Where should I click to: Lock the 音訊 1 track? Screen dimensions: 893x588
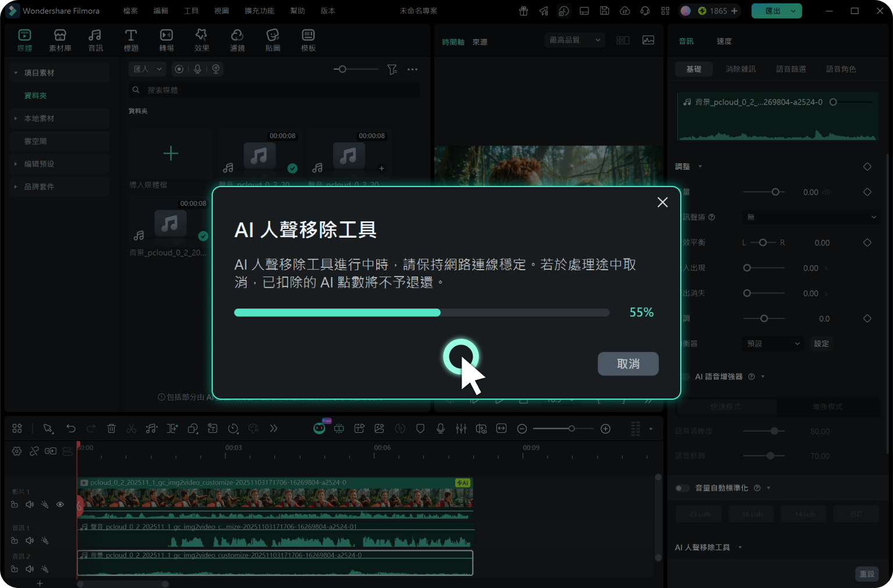tap(15, 540)
